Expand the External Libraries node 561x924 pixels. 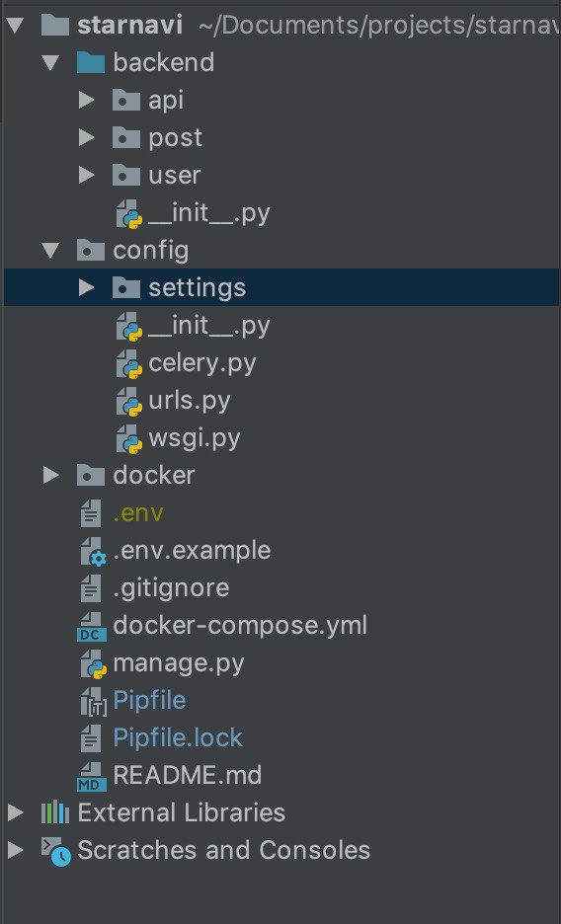[15, 813]
